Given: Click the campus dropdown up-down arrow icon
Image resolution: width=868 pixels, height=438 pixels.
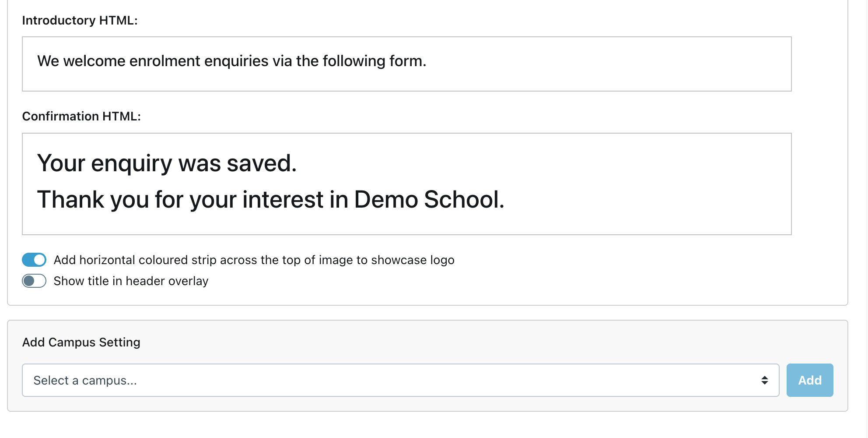Looking at the screenshot, I should [x=764, y=380].
